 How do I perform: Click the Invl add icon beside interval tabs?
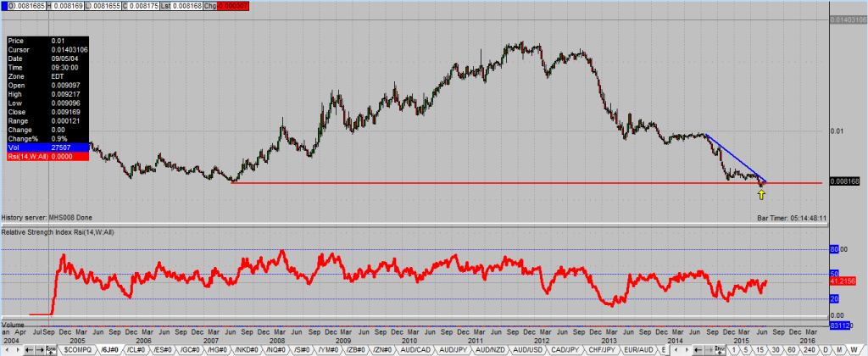[720, 350]
